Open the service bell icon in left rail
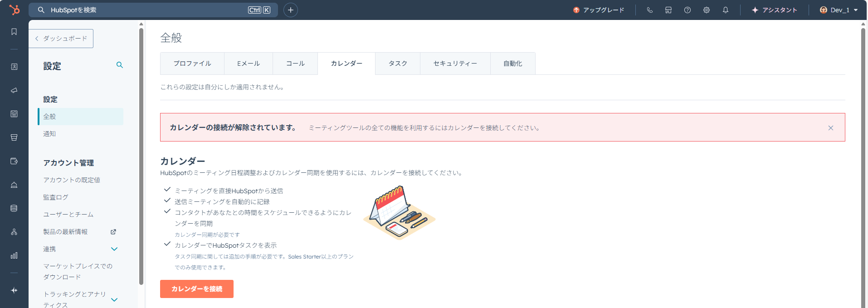This screenshot has width=868, height=308. [14, 185]
